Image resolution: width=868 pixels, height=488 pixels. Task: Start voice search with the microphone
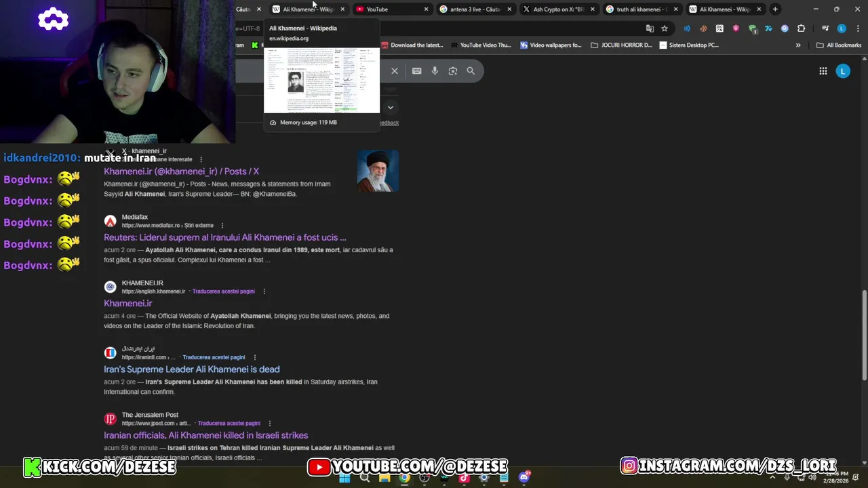coord(435,70)
